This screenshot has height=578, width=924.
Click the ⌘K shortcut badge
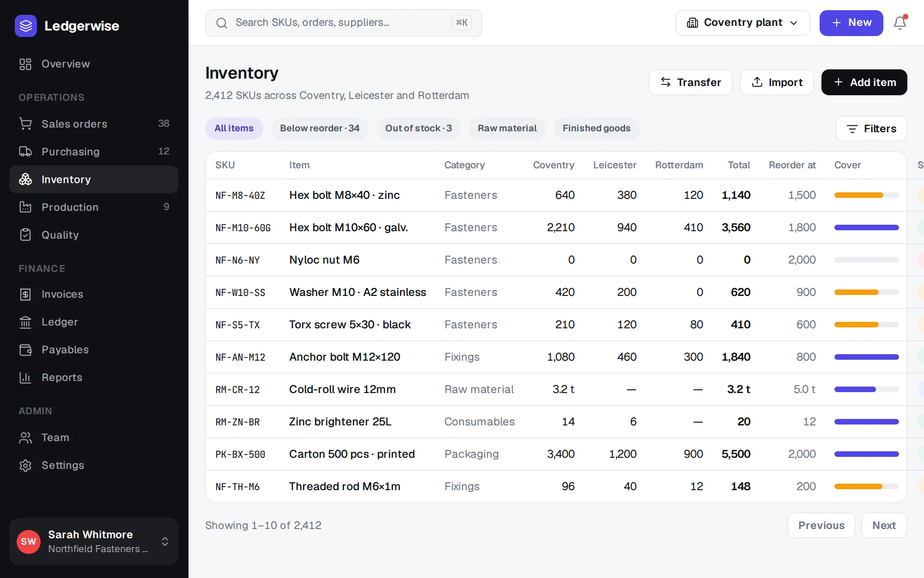[462, 23]
